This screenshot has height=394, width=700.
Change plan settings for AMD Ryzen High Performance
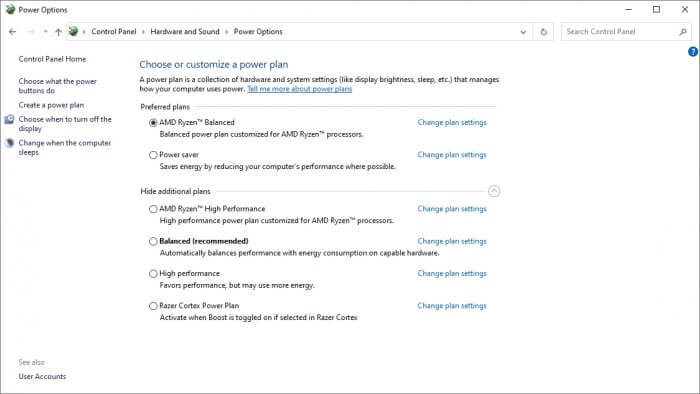(452, 209)
